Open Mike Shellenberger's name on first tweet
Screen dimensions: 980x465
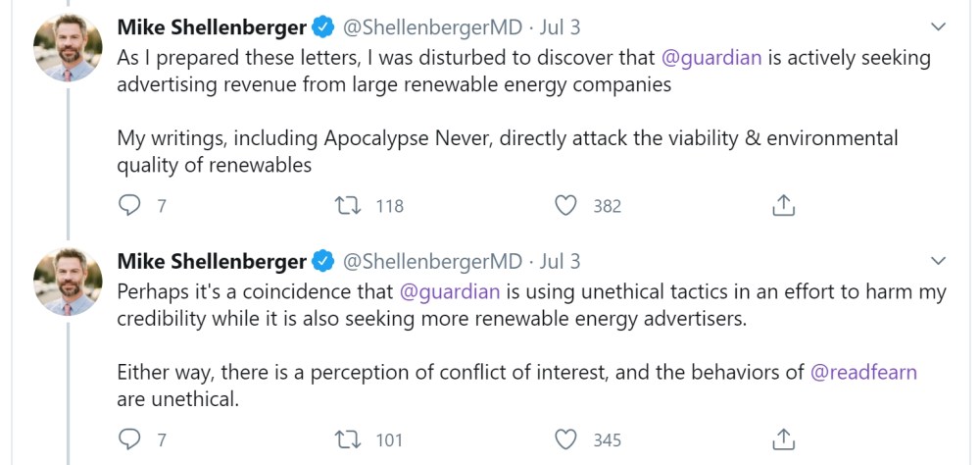pyautogui.click(x=211, y=26)
